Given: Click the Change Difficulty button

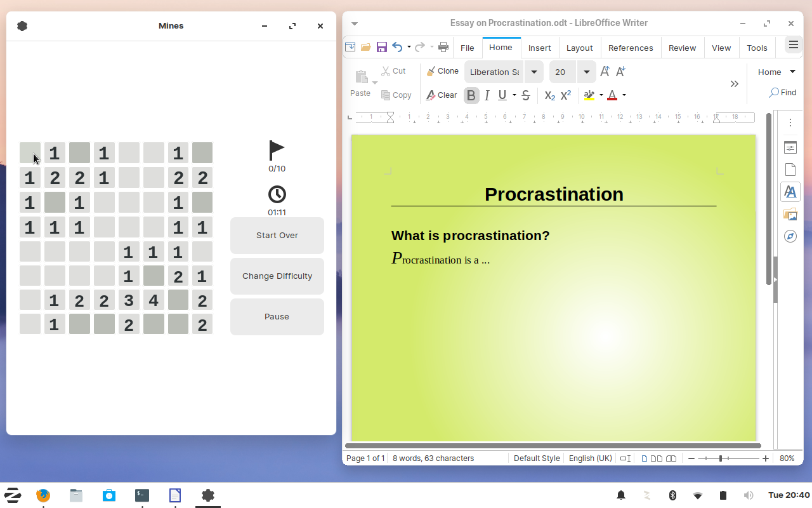Looking at the screenshot, I should pos(277,276).
